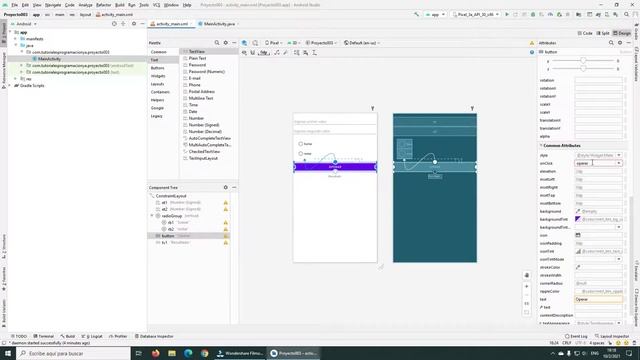The height and width of the screenshot is (360, 640).
Task: Click the purple button in design preview
Action: pyautogui.click(x=335, y=167)
